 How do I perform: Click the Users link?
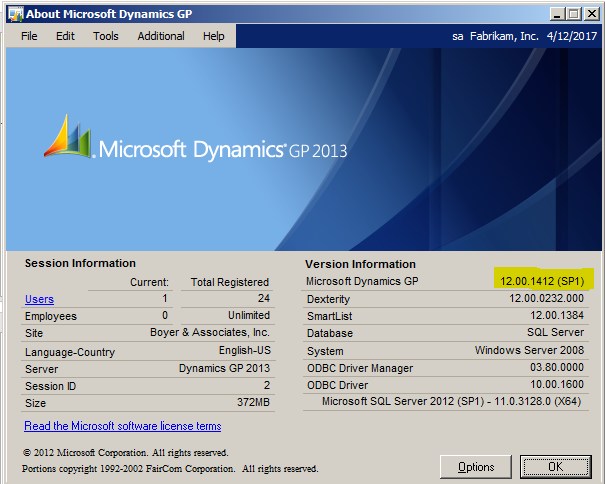click(x=39, y=299)
